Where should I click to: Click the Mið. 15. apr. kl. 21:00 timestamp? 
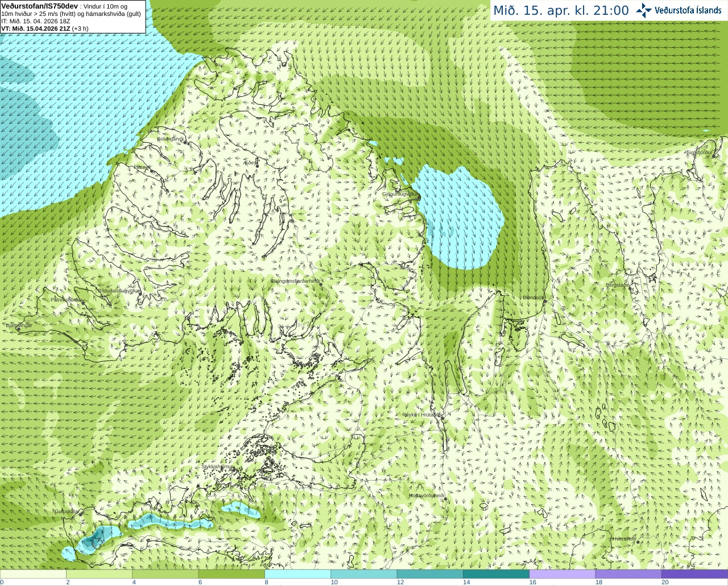561,10
